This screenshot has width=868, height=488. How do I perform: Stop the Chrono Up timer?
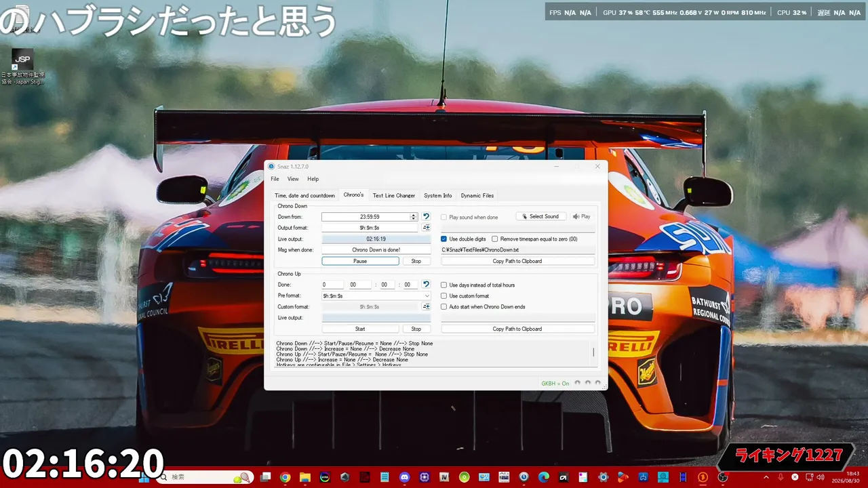coord(416,329)
